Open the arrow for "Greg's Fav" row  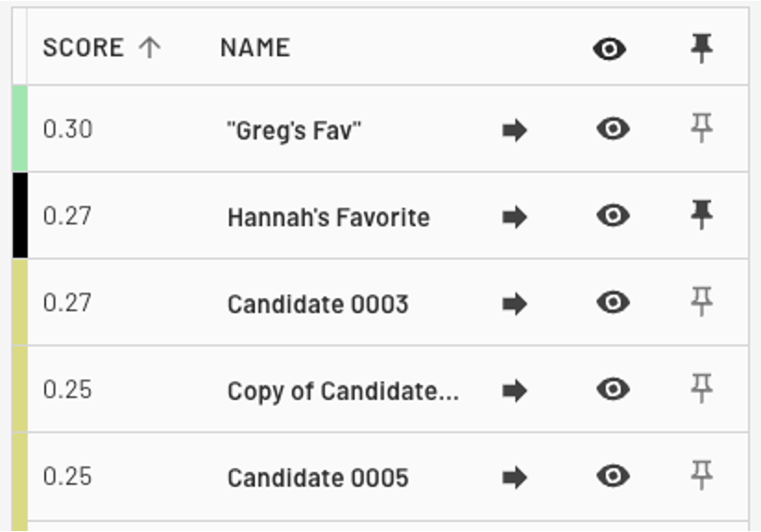tap(514, 130)
